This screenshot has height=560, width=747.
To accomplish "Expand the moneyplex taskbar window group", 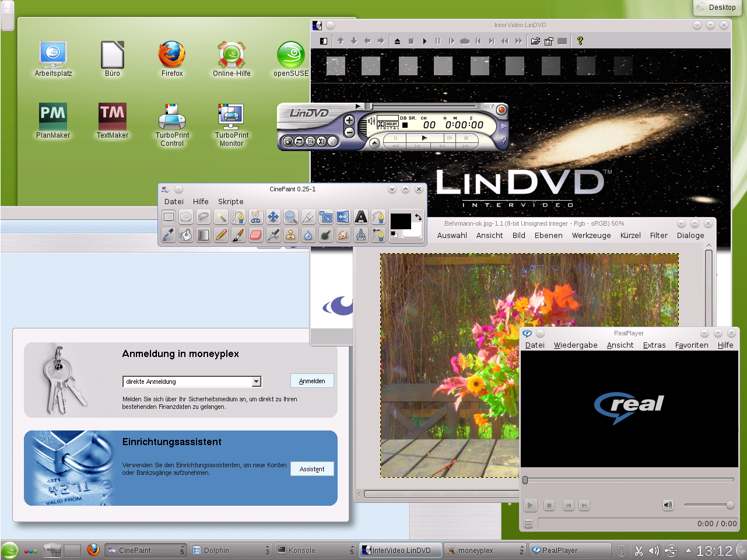I will (521, 550).
